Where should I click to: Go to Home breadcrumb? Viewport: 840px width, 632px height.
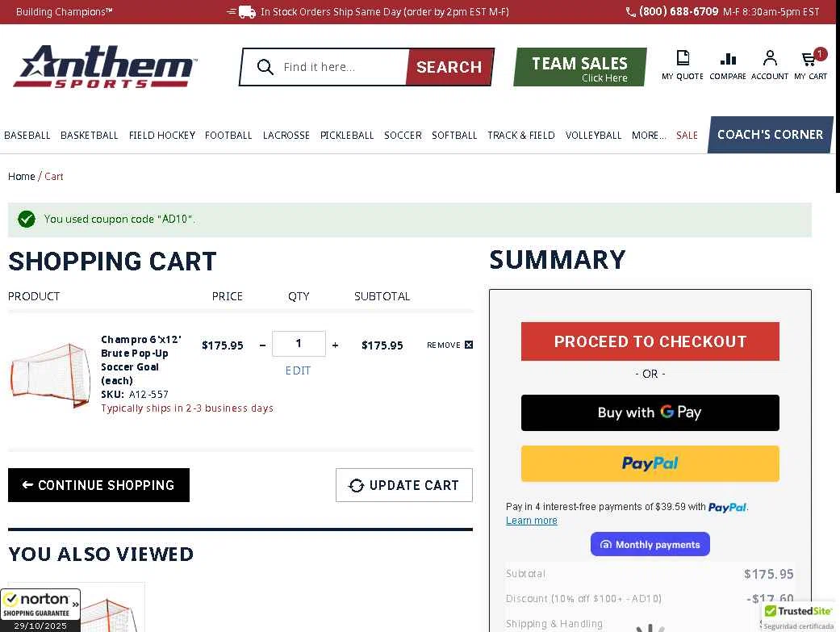[x=22, y=176]
